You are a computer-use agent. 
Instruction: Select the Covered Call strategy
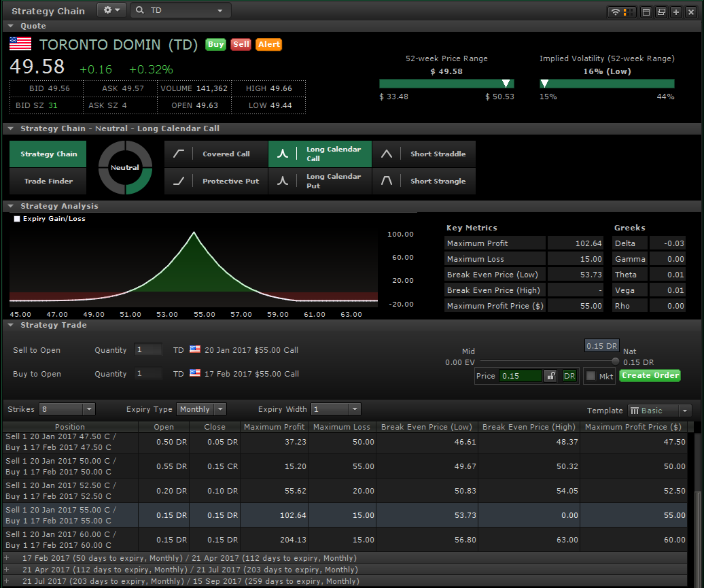point(216,154)
